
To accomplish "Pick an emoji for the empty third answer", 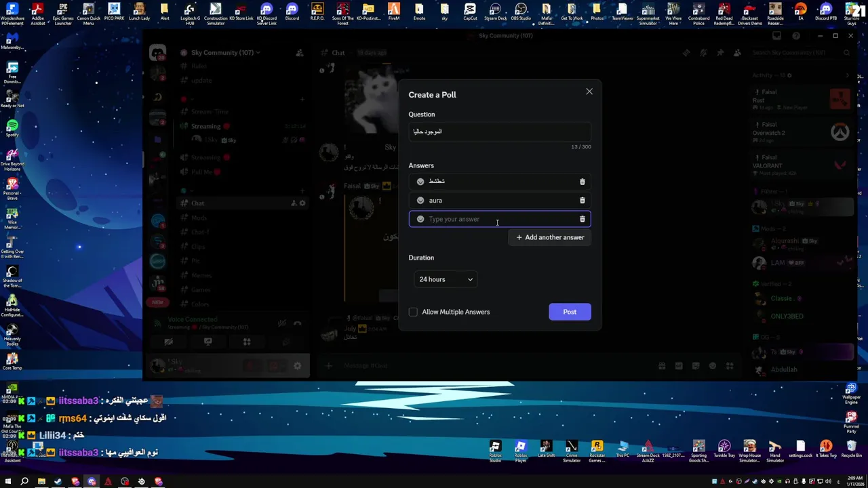I will coord(420,219).
